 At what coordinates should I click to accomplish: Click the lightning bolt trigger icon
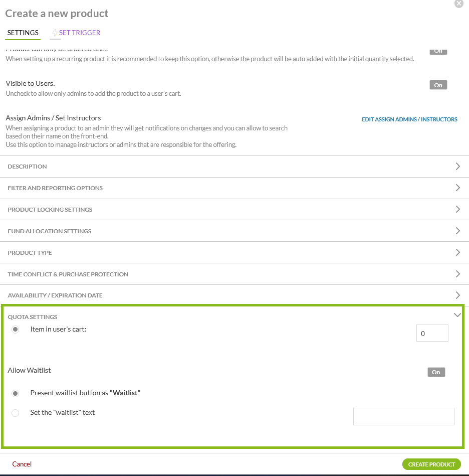click(x=55, y=33)
